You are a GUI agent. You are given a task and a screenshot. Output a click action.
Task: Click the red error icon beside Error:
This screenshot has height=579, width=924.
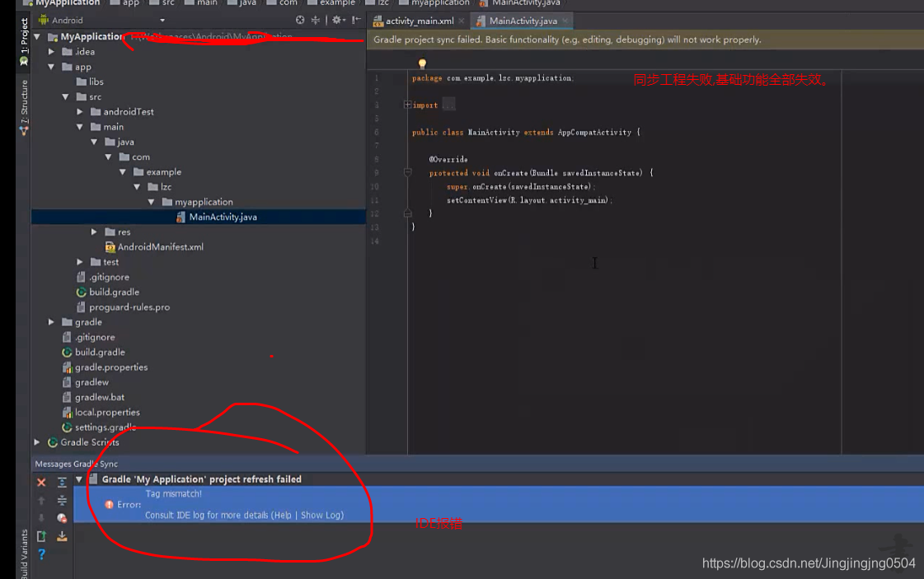coord(109,504)
